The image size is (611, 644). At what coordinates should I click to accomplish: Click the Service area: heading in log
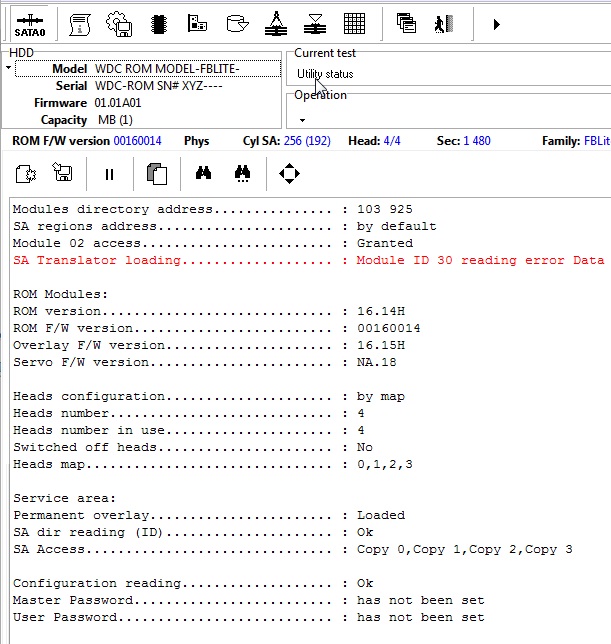click(x=64, y=498)
